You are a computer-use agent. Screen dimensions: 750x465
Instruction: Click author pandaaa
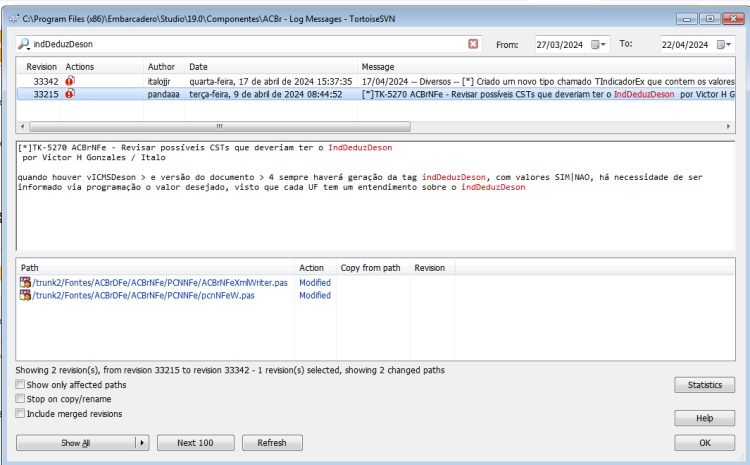coord(164,94)
